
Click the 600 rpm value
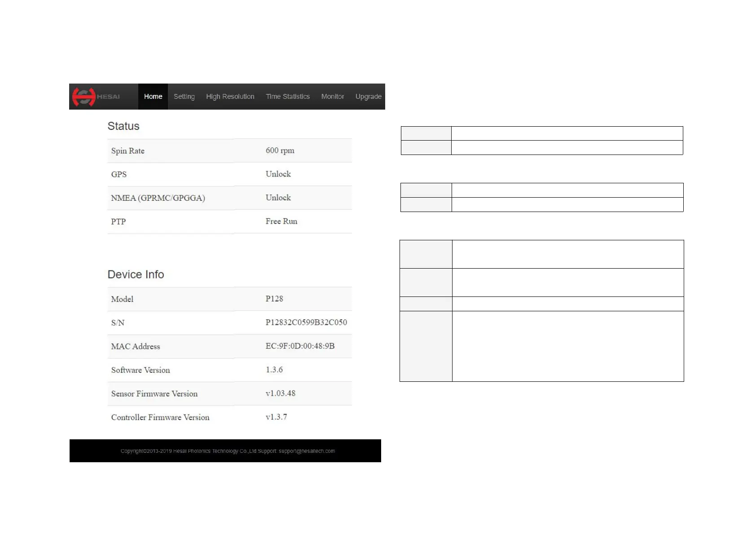[280, 150]
